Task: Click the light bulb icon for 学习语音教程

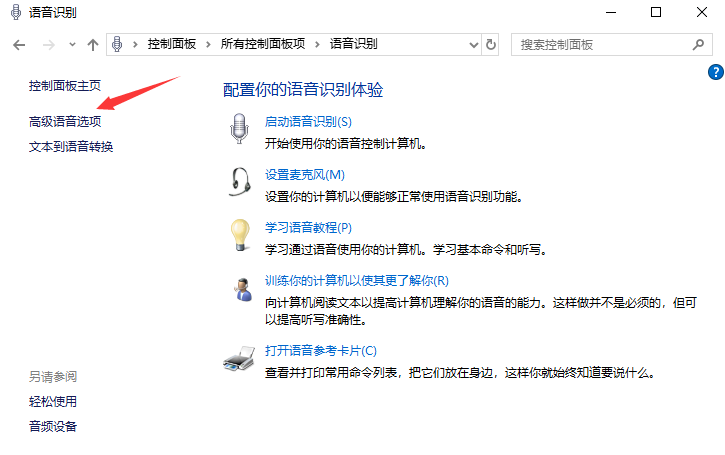Action: pos(239,235)
